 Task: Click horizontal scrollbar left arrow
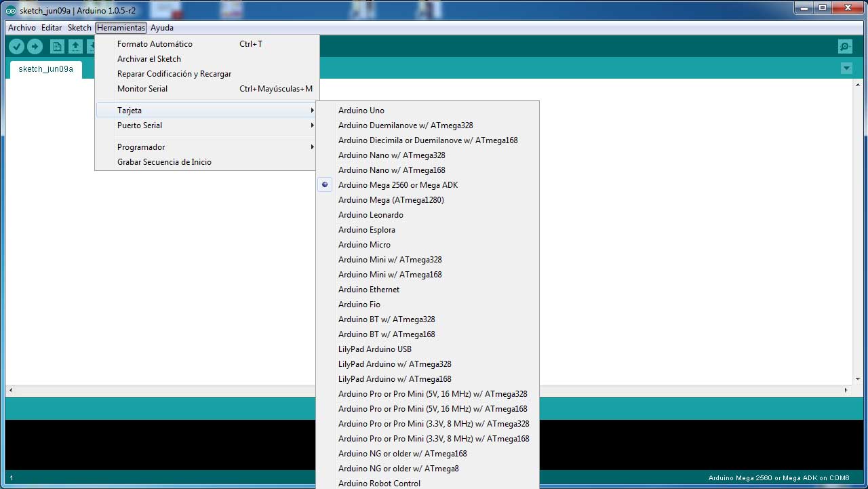coord(10,390)
